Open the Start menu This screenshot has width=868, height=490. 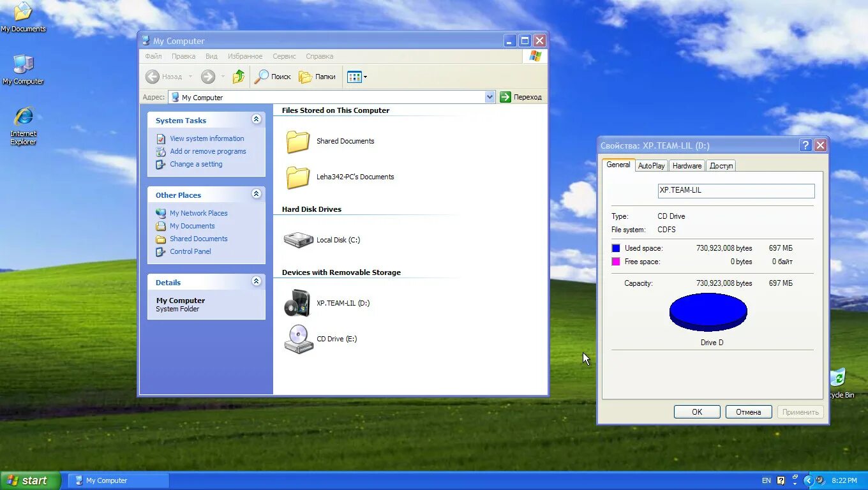coord(31,480)
